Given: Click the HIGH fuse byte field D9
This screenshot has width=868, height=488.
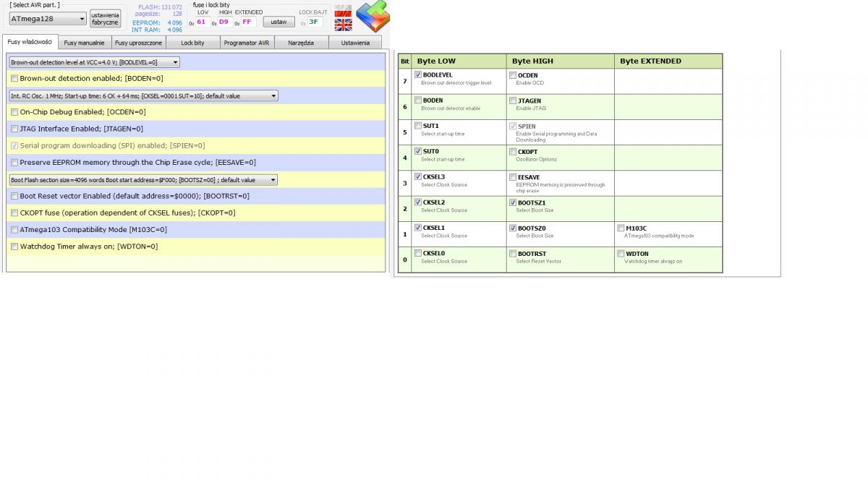Looking at the screenshot, I should 224,22.
